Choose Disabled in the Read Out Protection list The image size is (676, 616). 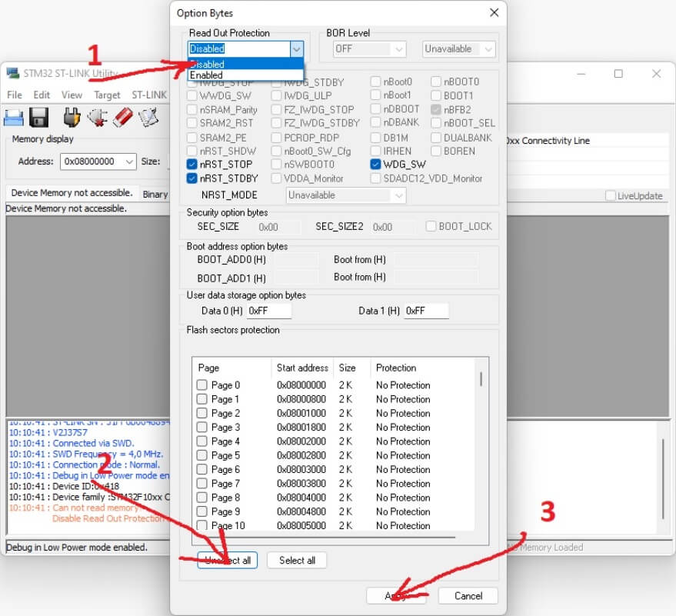pyautogui.click(x=246, y=65)
